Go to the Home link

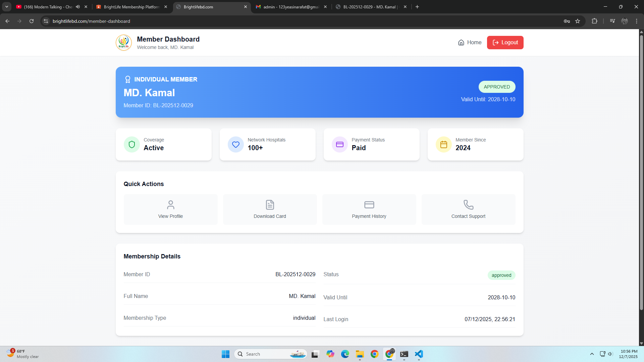tap(470, 43)
